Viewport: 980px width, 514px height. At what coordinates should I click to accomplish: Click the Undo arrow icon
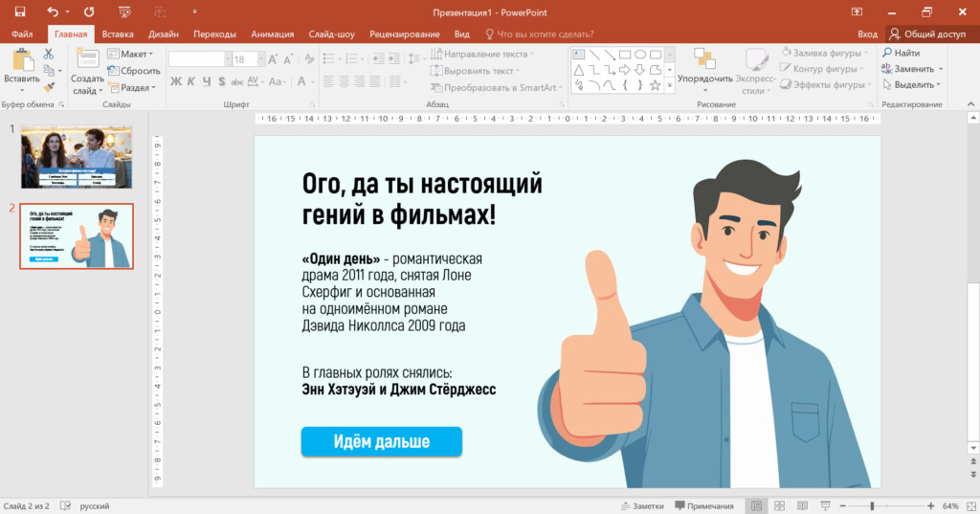(x=54, y=11)
